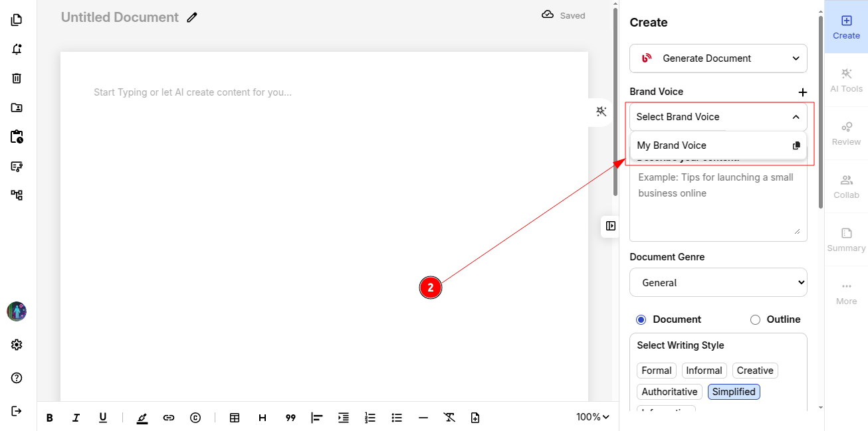Click the magic wand AI icon

point(601,112)
